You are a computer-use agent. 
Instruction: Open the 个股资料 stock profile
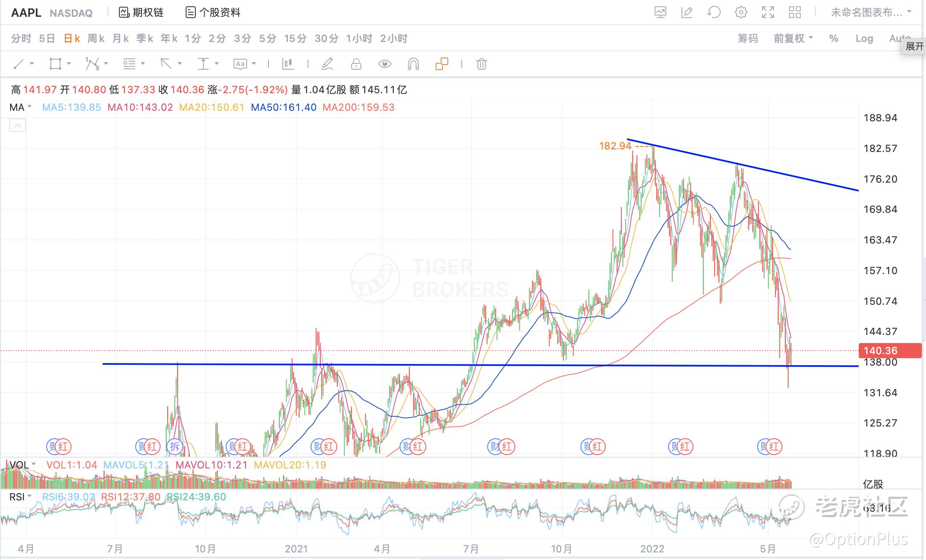[213, 13]
